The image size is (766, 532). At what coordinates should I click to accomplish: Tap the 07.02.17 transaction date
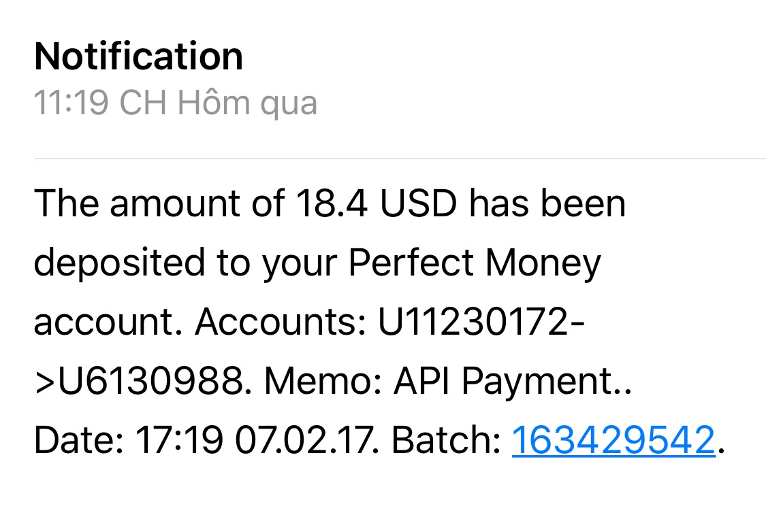tap(306, 440)
